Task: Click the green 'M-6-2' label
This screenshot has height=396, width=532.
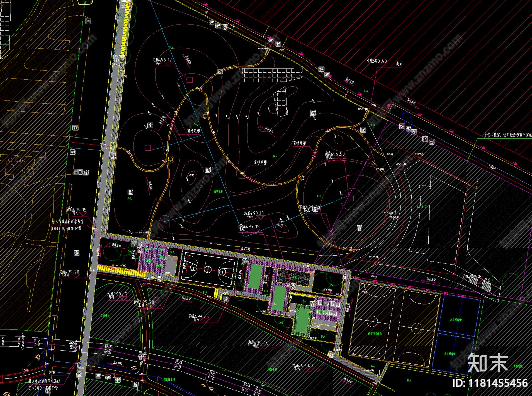Action: pos(422,207)
